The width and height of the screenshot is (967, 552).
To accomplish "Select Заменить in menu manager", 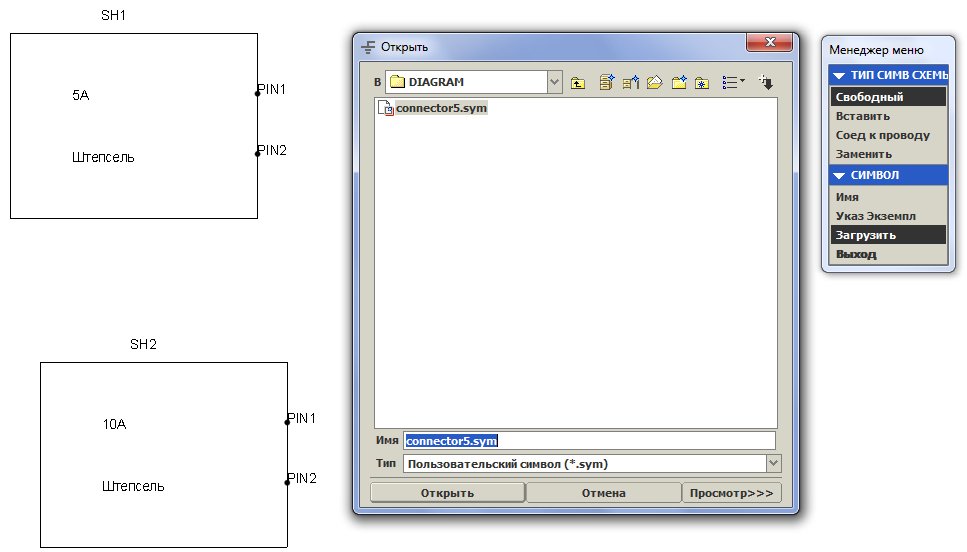I will 888,154.
